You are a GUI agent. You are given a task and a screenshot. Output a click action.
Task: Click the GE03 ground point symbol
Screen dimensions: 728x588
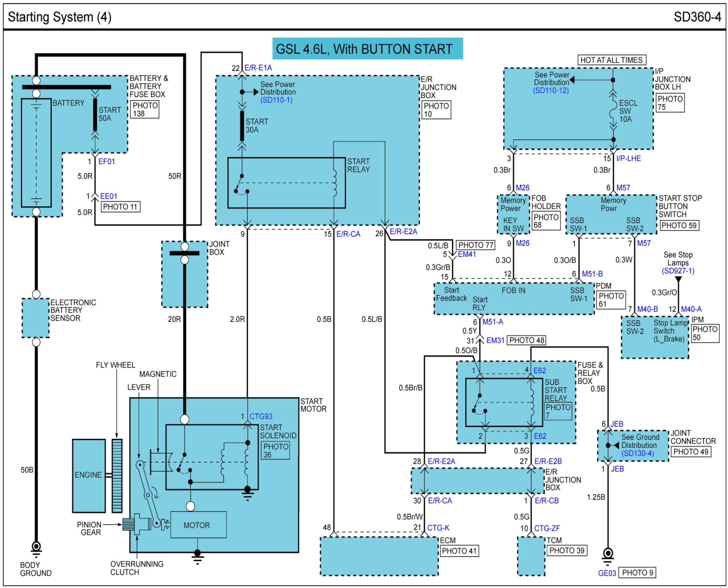tap(608, 553)
